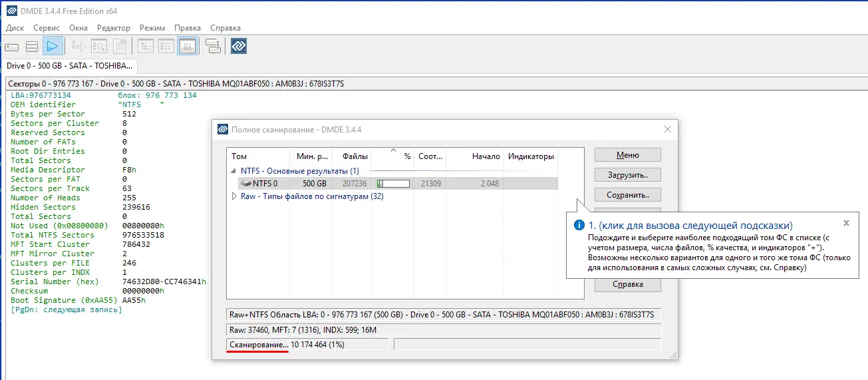This screenshot has width=868, height=380.
Task: Click the Загрузить.. button
Action: [x=627, y=175]
